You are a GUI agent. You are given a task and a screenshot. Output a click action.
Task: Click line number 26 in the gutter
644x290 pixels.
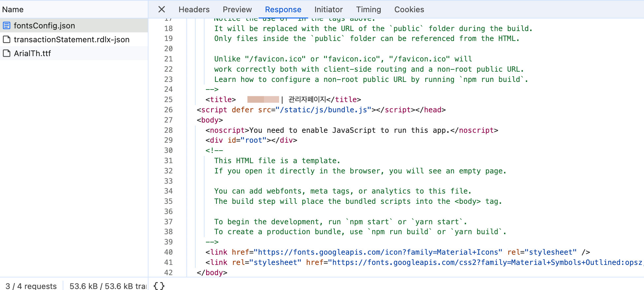(169, 110)
